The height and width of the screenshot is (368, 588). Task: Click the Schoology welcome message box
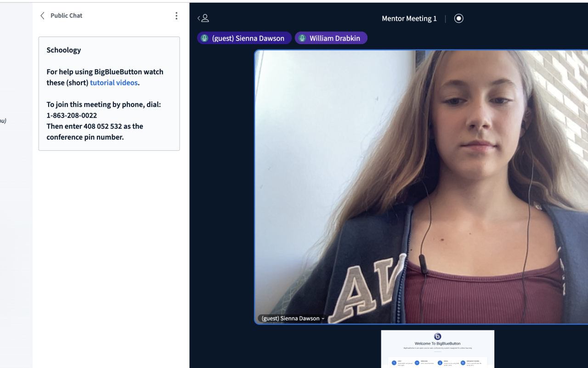click(x=109, y=94)
